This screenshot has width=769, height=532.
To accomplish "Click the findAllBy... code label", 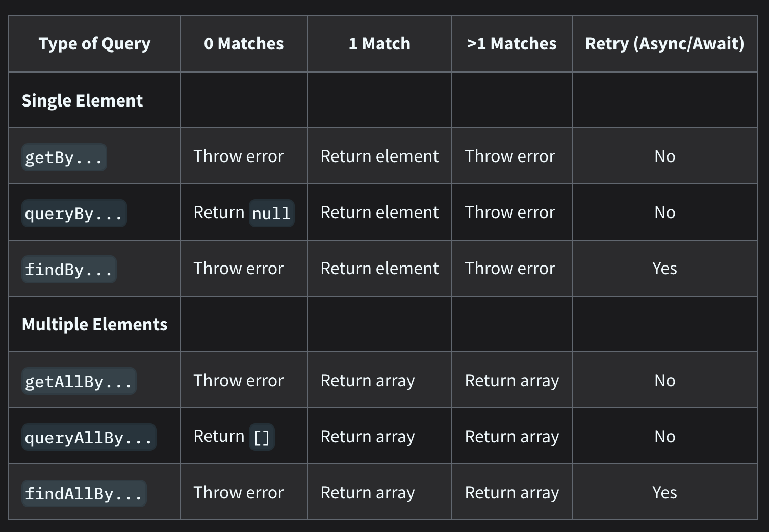I will tap(84, 493).
